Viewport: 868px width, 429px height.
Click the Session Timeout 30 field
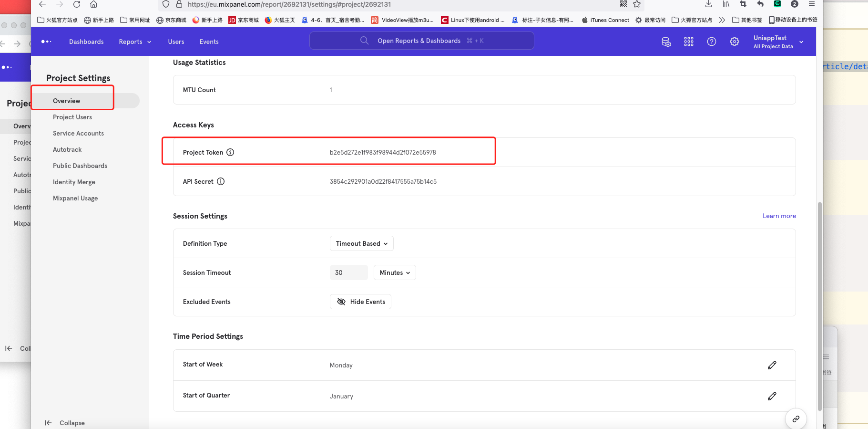coord(349,272)
